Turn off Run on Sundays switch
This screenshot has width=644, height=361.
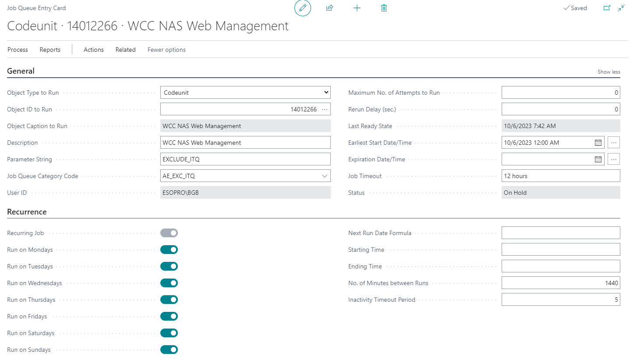click(169, 350)
